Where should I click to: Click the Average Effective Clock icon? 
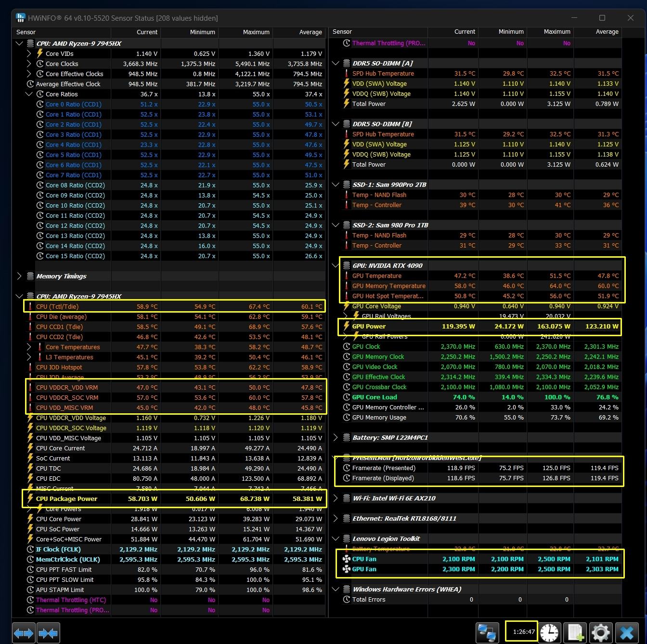(x=30, y=84)
